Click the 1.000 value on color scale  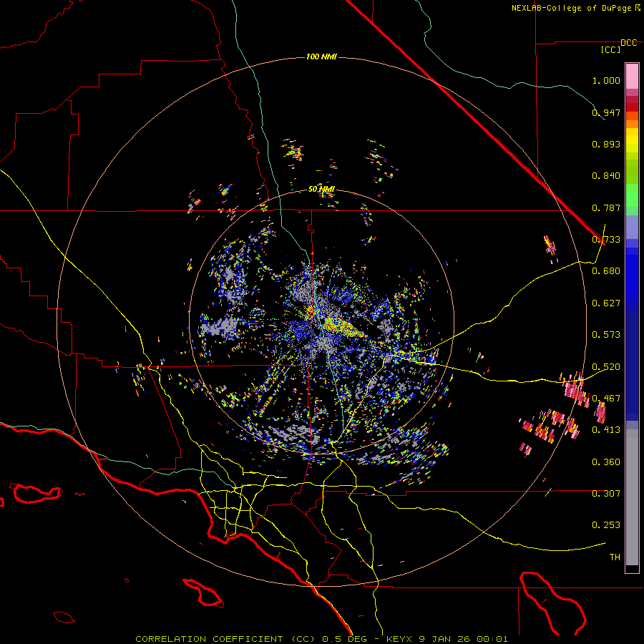tap(606, 80)
